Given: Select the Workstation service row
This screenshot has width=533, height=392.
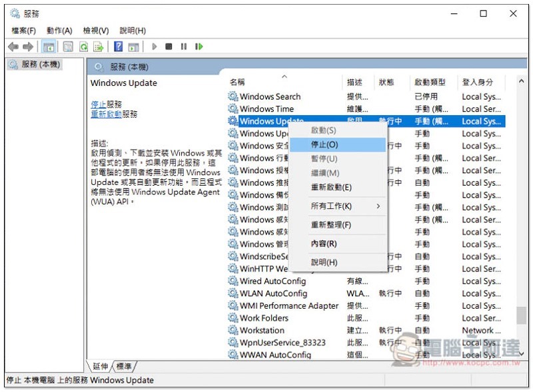Looking at the screenshot, I should click(x=366, y=331).
